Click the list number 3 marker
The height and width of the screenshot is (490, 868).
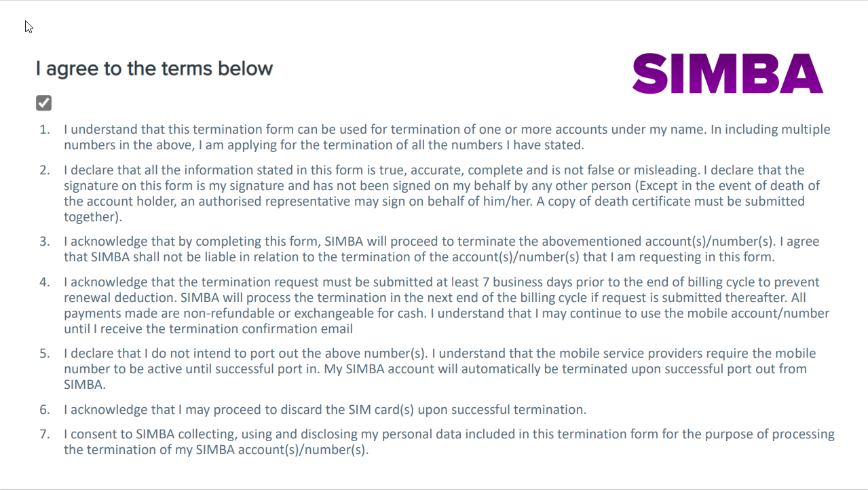pyautogui.click(x=45, y=241)
